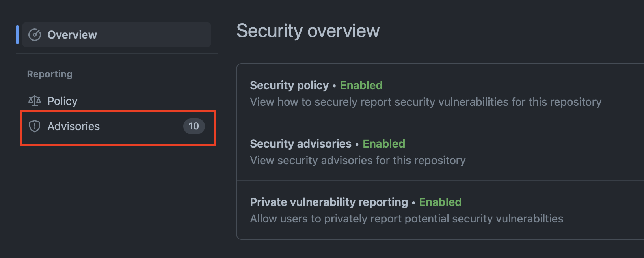Open the Private vulnerability reporting heading
The image size is (644, 258).
pos(329,202)
